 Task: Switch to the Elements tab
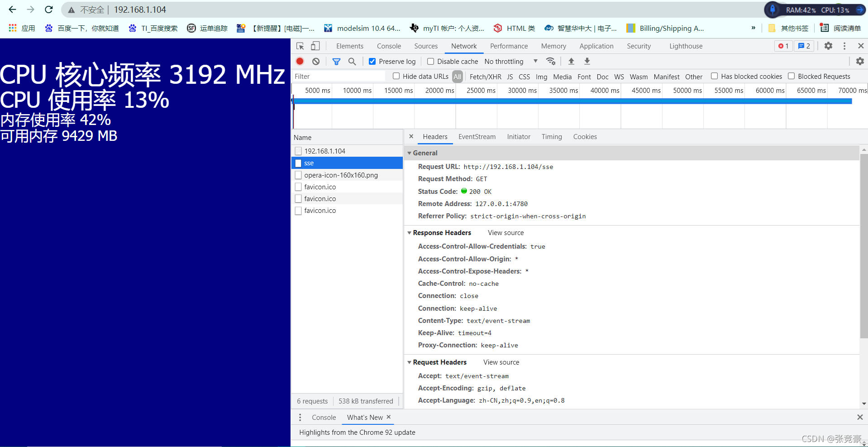pos(350,46)
